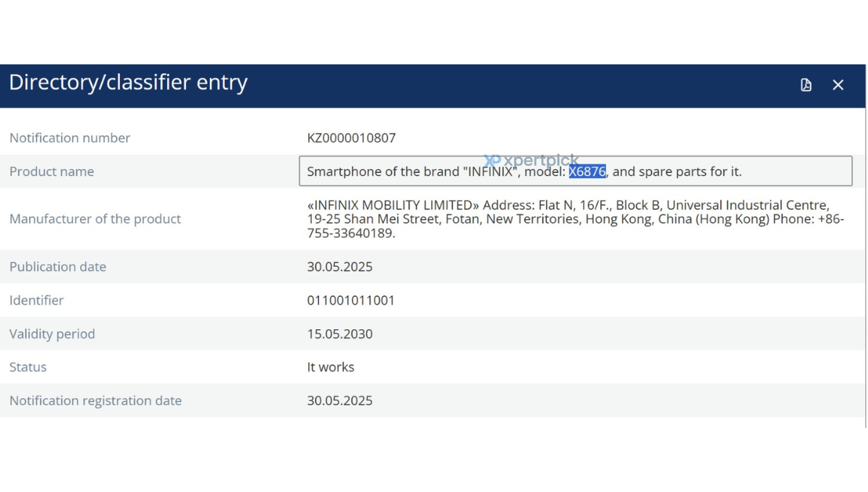Image resolution: width=868 pixels, height=492 pixels.
Task: Click the Identifier label
Action: pos(37,300)
